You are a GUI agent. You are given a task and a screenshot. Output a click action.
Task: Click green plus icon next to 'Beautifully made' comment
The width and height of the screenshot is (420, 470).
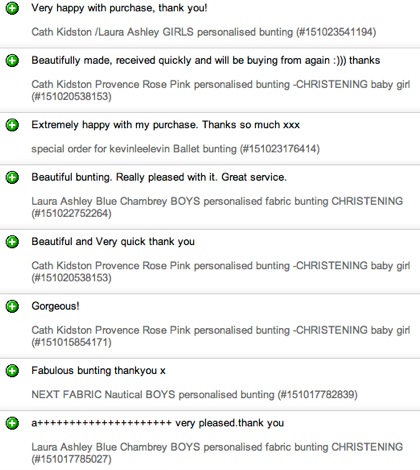12,61
